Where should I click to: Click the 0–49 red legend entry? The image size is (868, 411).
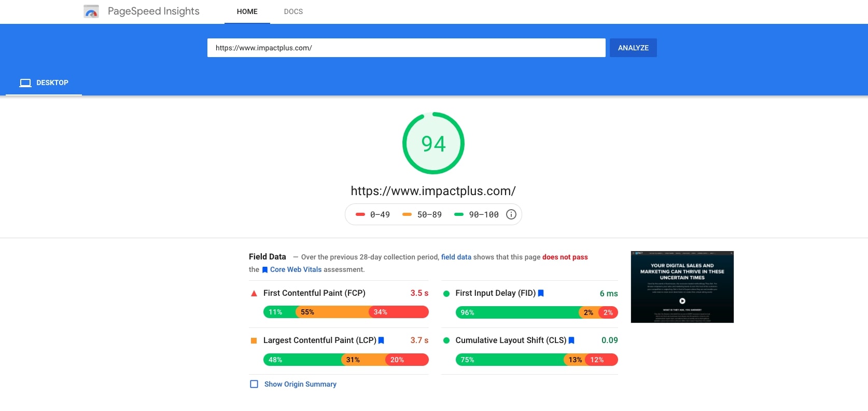coord(373,214)
